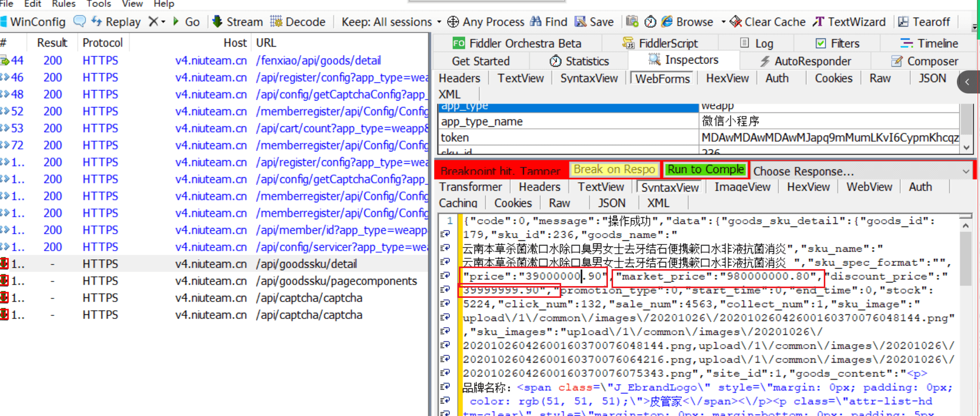The image size is (980, 416).
Task: Select the Inspectors tab
Action: click(683, 60)
